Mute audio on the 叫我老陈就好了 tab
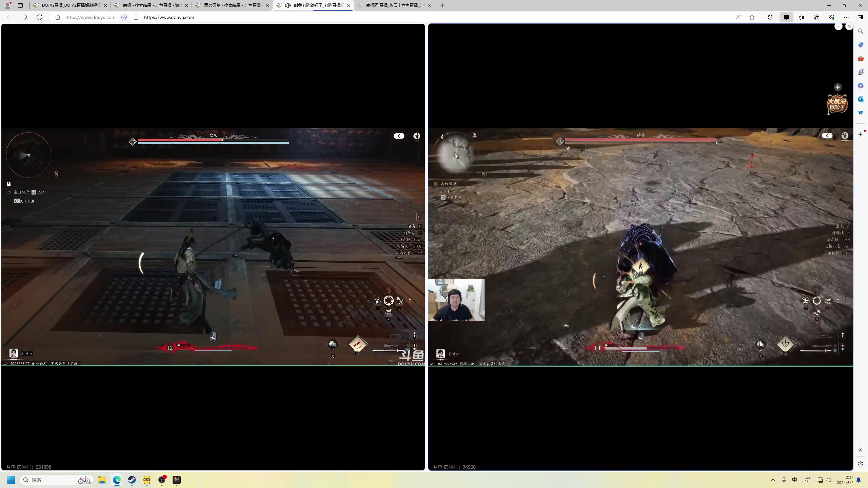 (x=288, y=5)
